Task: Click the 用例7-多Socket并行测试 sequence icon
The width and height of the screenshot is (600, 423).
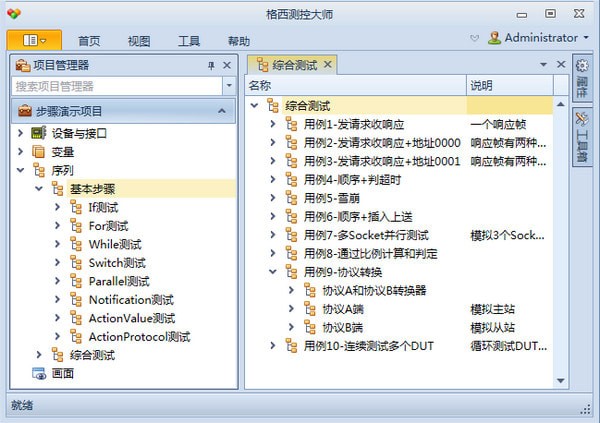Action: pyautogui.click(x=291, y=234)
